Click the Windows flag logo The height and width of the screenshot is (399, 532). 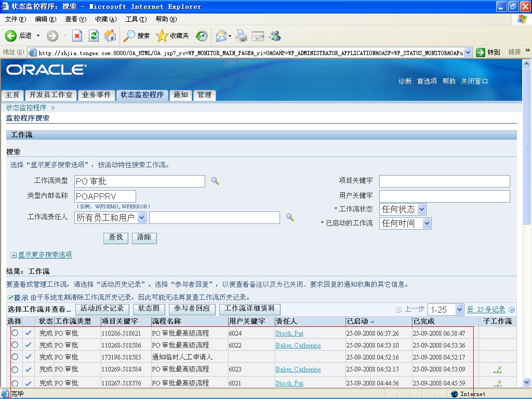[x=522, y=19]
